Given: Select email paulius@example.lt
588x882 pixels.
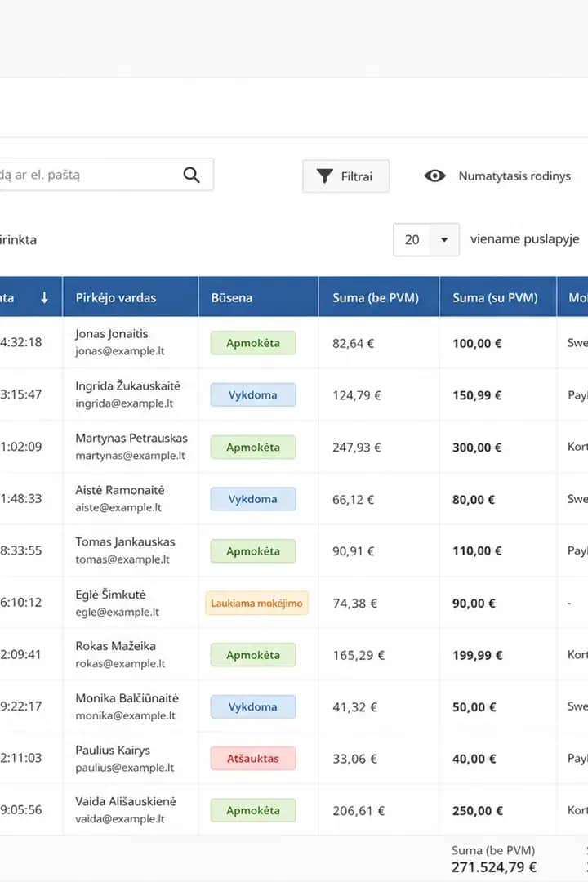Looking at the screenshot, I should (x=125, y=768).
